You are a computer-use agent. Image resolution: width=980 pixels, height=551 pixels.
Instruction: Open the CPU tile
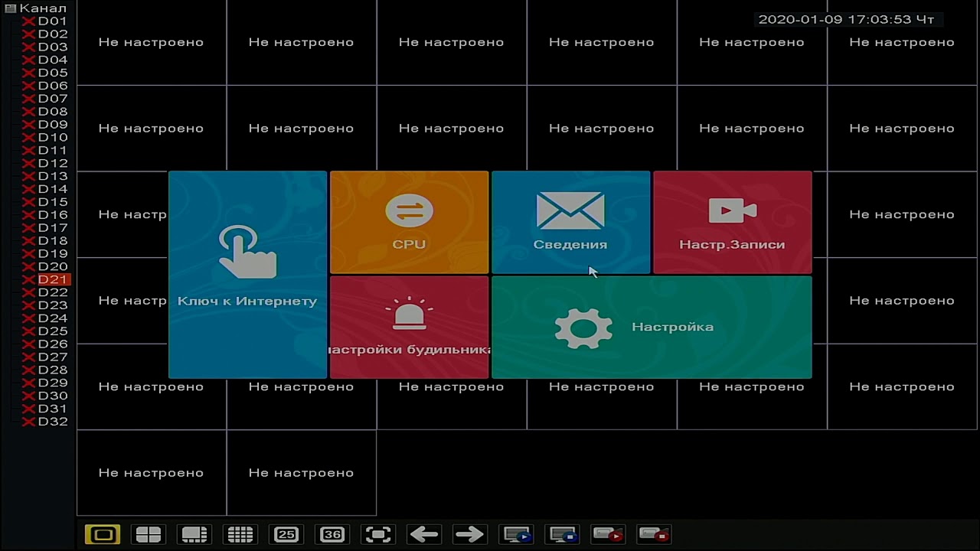pyautogui.click(x=409, y=223)
